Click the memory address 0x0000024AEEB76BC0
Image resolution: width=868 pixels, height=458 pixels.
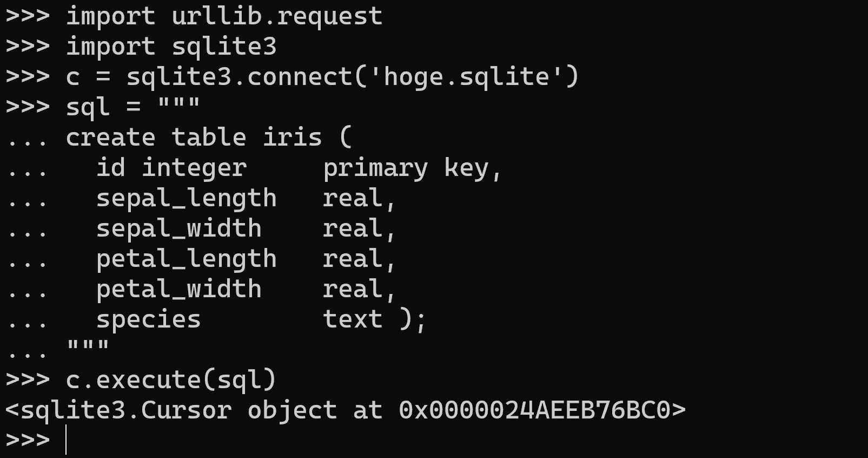click(x=534, y=410)
